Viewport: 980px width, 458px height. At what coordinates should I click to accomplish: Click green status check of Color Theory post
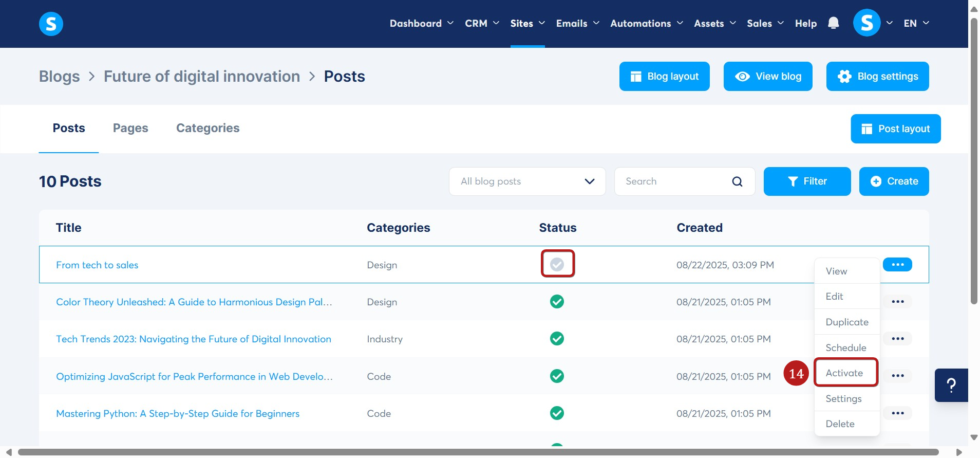point(557,302)
